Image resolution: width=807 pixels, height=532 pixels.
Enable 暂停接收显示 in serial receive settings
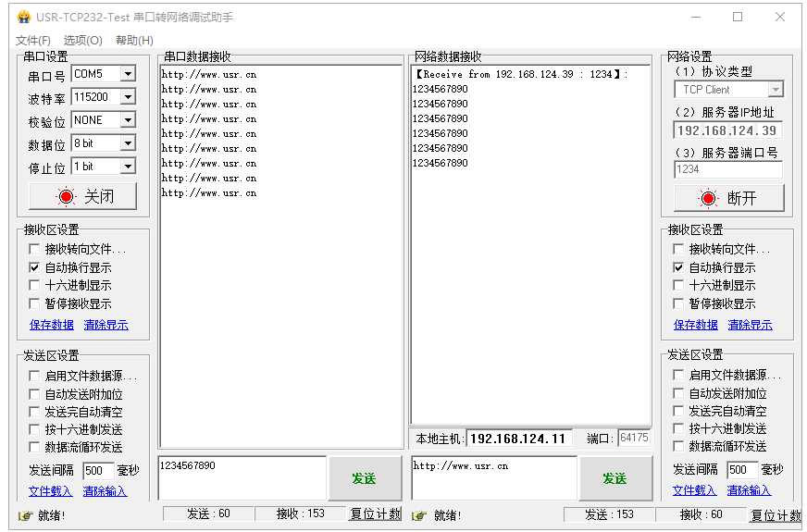[x=34, y=303]
